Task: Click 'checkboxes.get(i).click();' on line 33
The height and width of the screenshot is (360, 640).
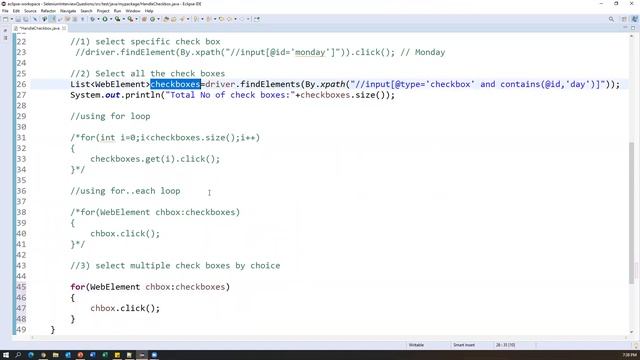Action: pyautogui.click(x=155, y=159)
